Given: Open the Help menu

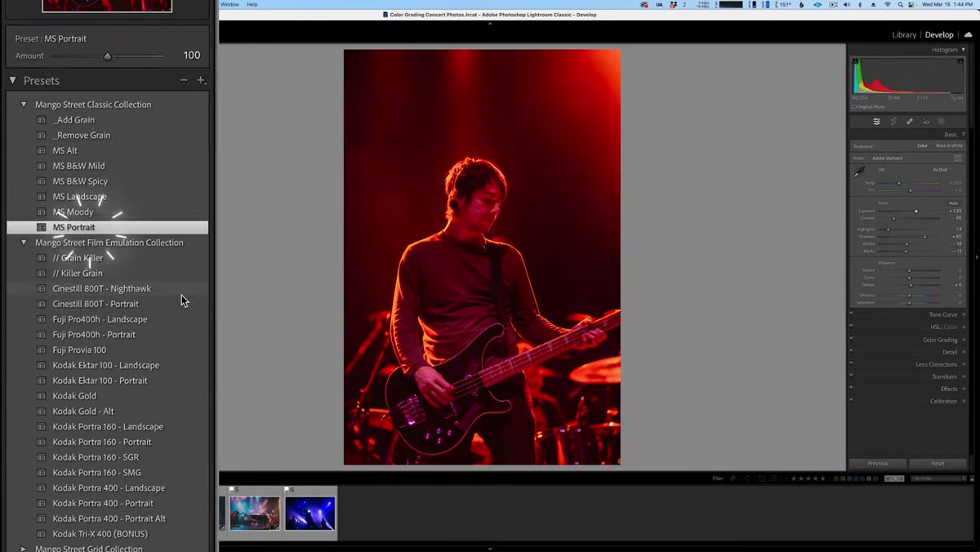Looking at the screenshot, I should point(252,4).
